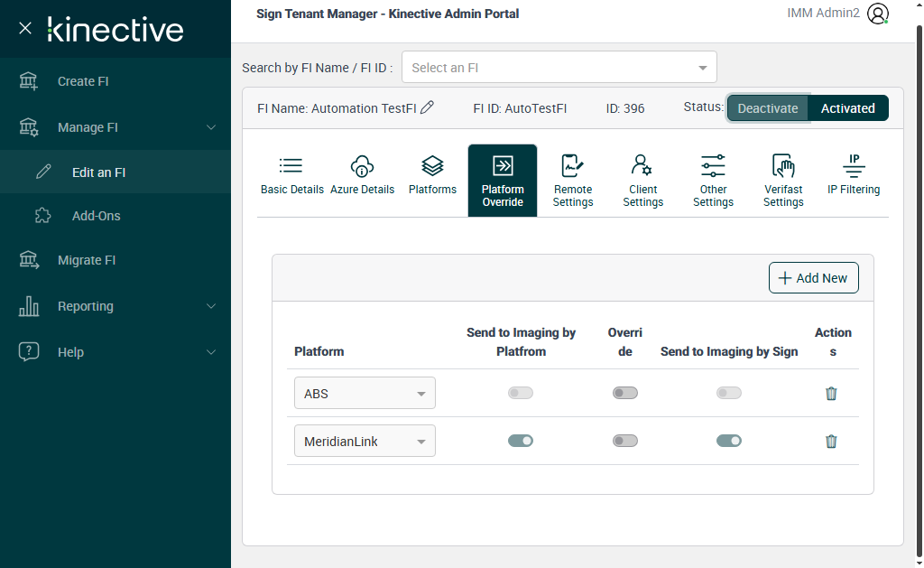Expand the Reporting menu in sidebar
The image size is (924, 568).
(115, 306)
